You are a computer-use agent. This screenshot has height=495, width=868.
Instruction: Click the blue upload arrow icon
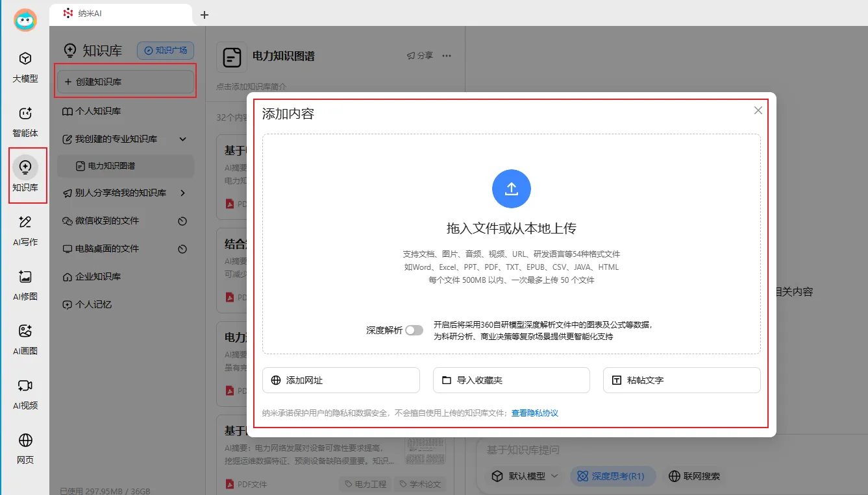(512, 189)
